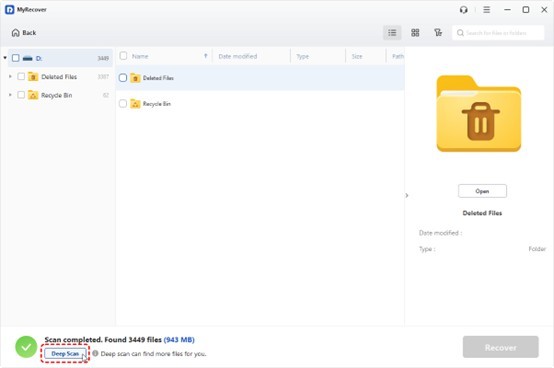Click the search magnifier icon
Image resolution: width=554 pixels, height=368 pixels.
pyautogui.click(x=460, y=33)
